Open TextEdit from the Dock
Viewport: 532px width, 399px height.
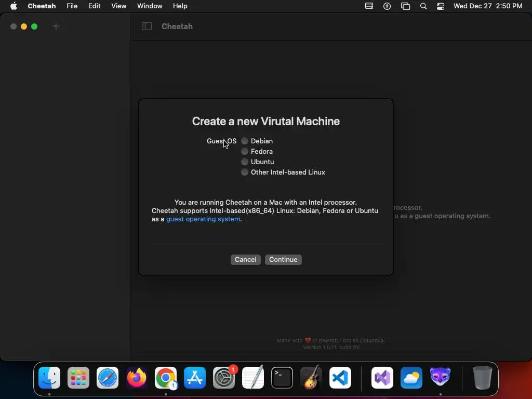click(253, 378)
